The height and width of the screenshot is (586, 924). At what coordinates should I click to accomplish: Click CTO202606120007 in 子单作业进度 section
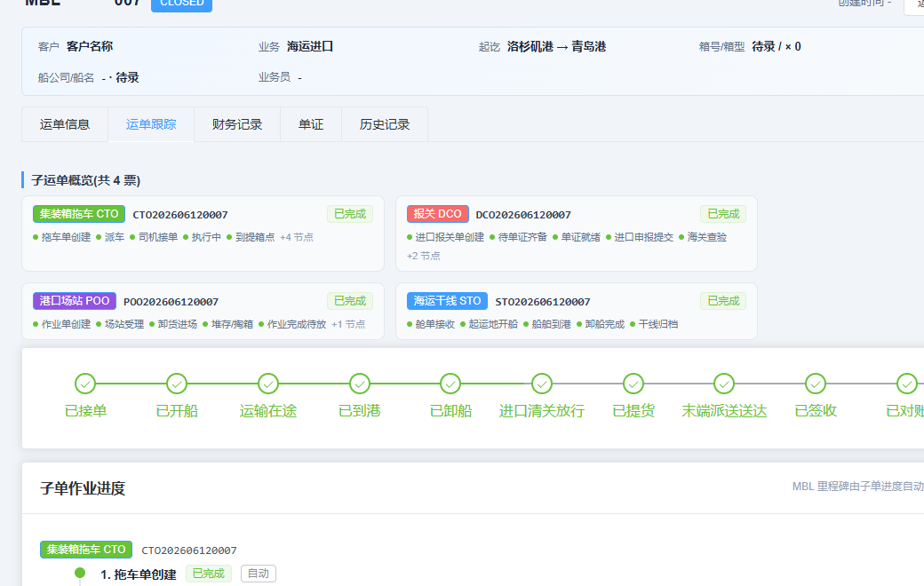[189, 550]
